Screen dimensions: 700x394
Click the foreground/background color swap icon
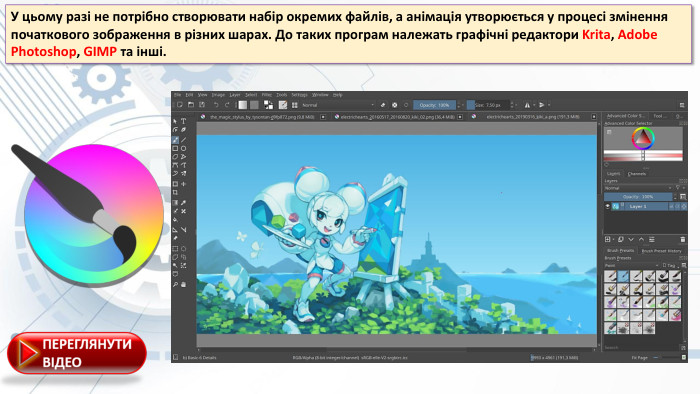[x=268, y=104]
